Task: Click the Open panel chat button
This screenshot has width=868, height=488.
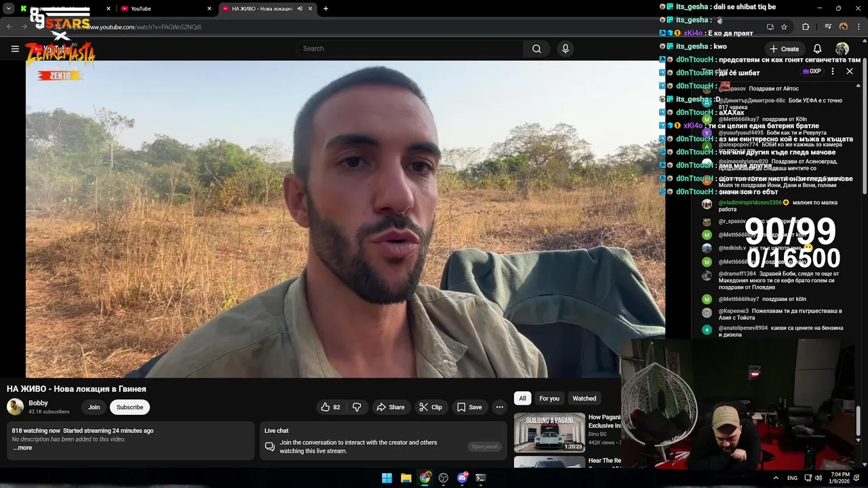Action: click(484, 447)
